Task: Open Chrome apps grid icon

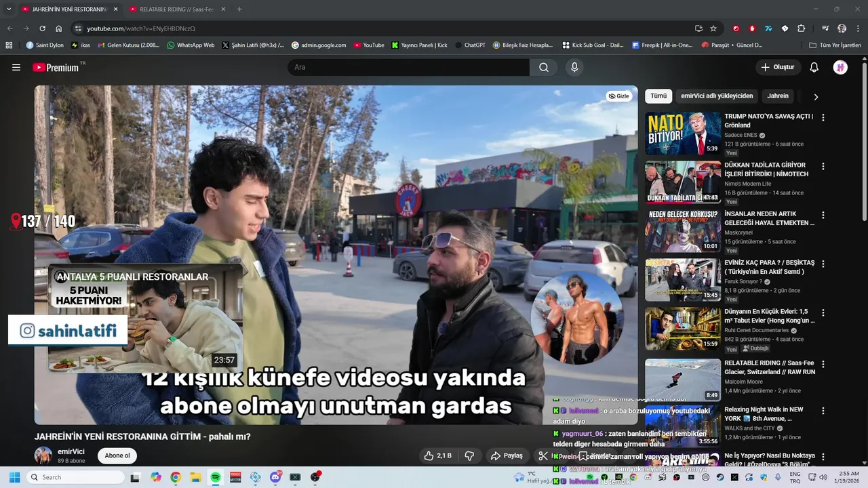Action: 9,45
